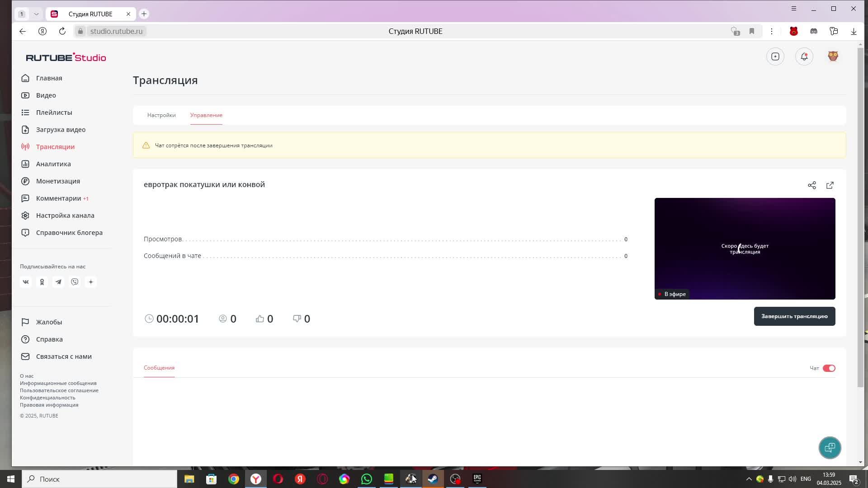The height and width of the screenshot is (488, 868).
Task: Open the Пользовательское соглашение link
Action: pos(59,390)
